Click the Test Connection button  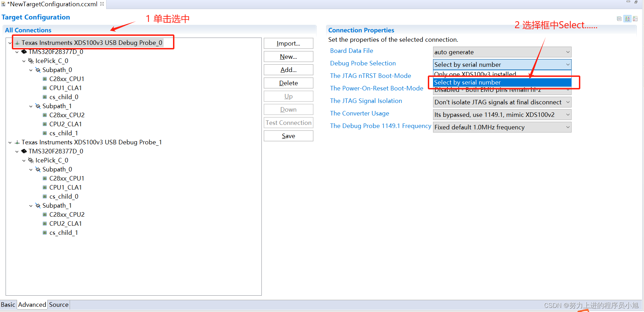(289, 123)
